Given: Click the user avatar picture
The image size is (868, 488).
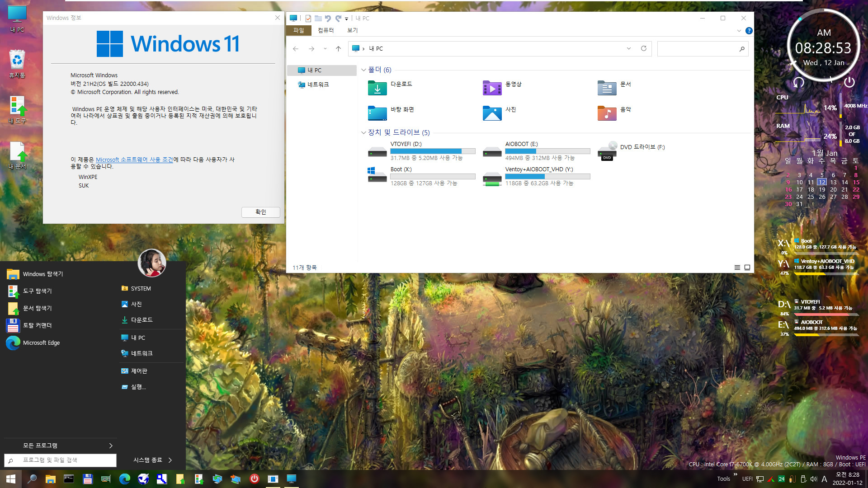Looking at the screenshot, I should tap(151, 263).
